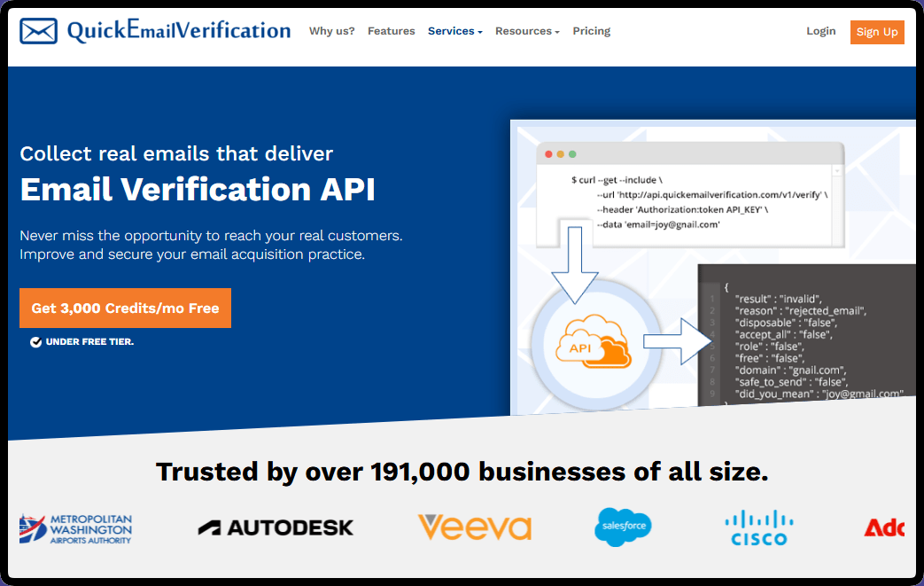Click the "Email Verification API" heading
This screenshot has height=586, width=924.
tap(198, 190)
